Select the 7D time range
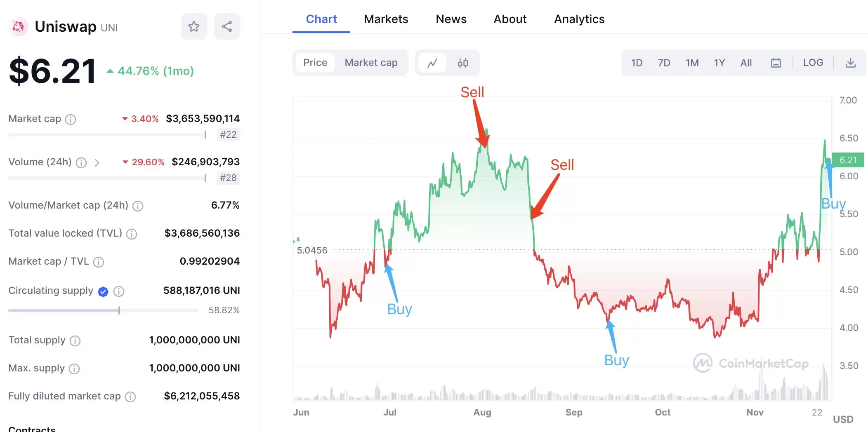 663,63
